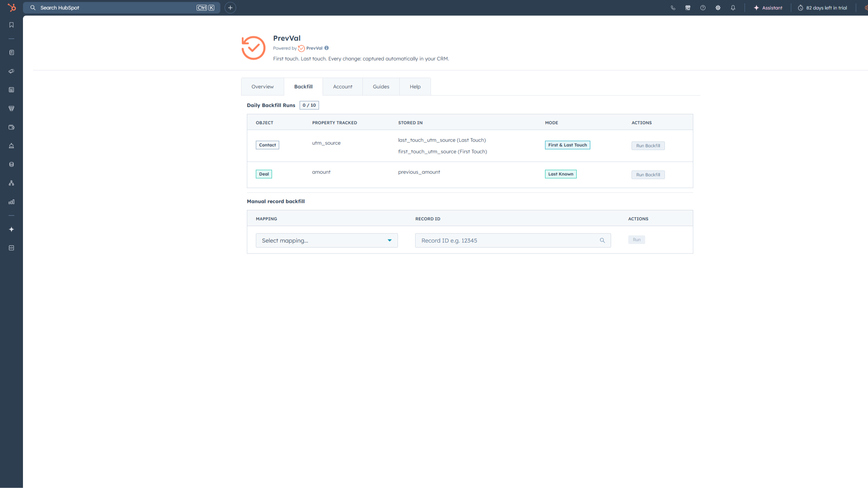Click the Search HubSpot field

coord(122,8)
